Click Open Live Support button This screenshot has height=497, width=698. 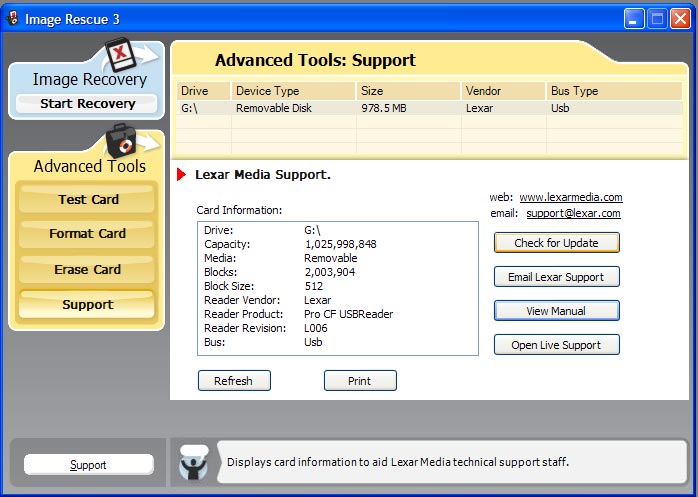tap(556, 345)
